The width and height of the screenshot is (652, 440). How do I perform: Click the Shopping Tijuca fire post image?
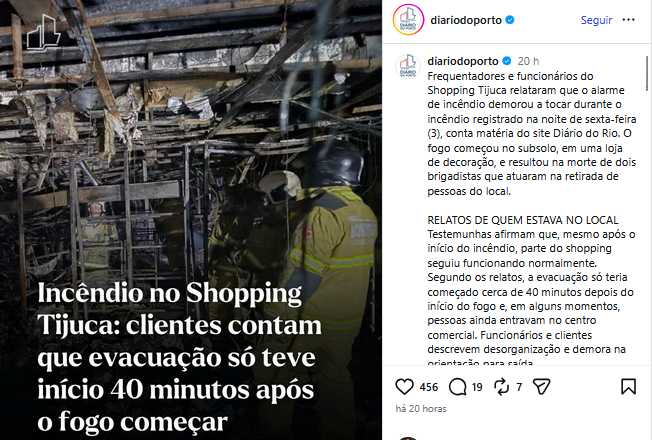click(x=191, y=220)
